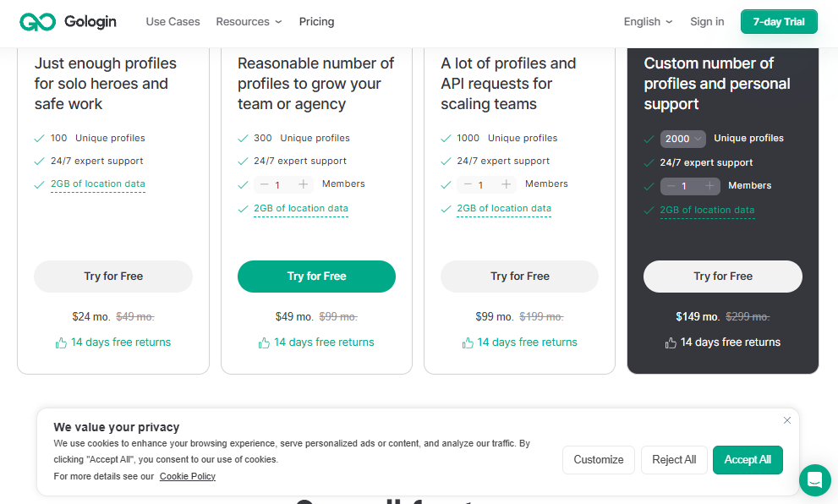Open the Use Cases menu item

point(173,22)
